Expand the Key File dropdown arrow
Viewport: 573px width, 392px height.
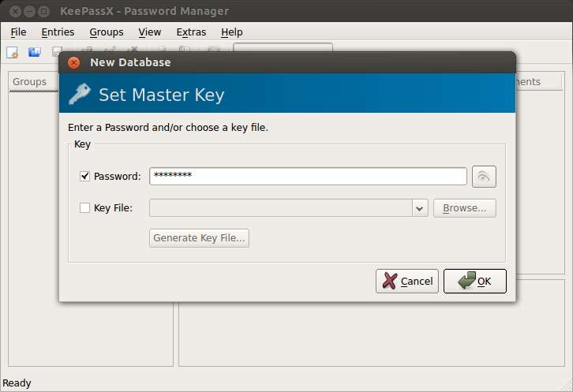click(420, 208)
